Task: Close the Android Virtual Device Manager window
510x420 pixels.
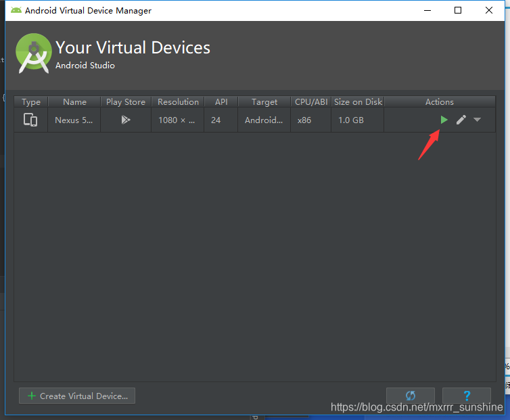Action: 488,10
